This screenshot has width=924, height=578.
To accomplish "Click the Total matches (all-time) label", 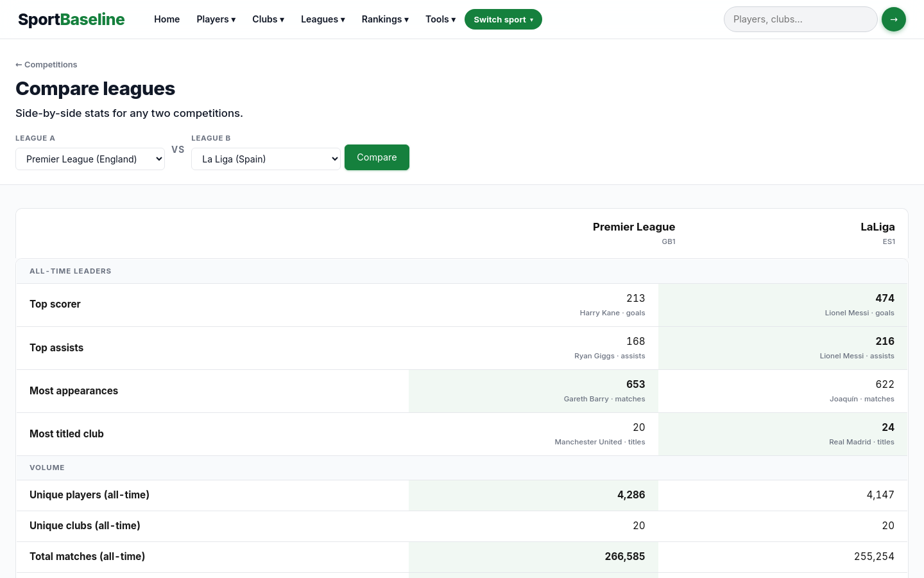I will coord(87,556).
